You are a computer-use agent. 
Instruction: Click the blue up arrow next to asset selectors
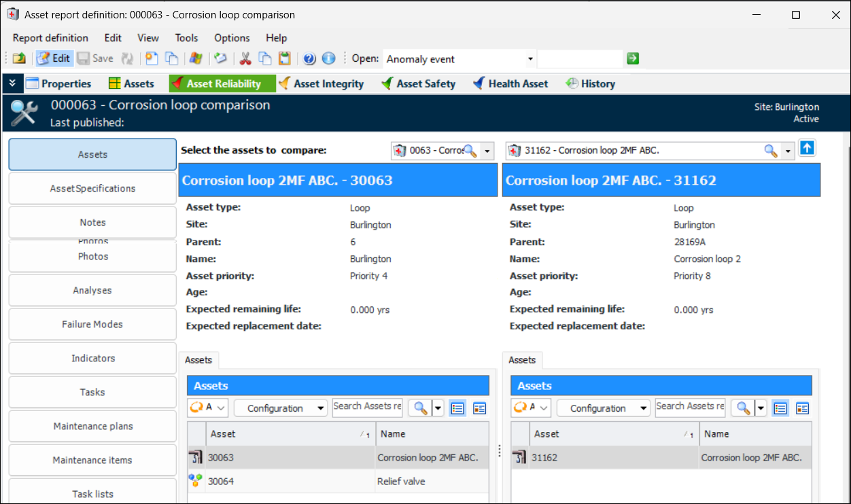click(807, 149)
